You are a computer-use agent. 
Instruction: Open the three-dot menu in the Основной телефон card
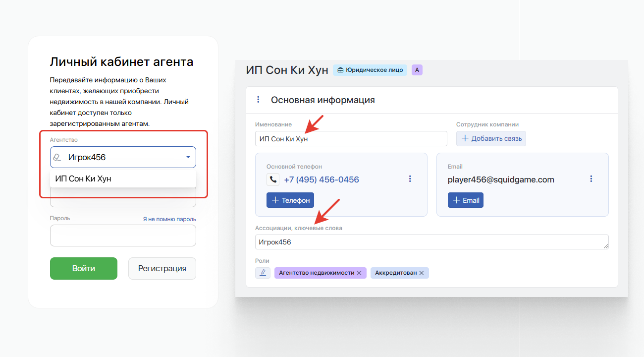(x=410, y=179)
